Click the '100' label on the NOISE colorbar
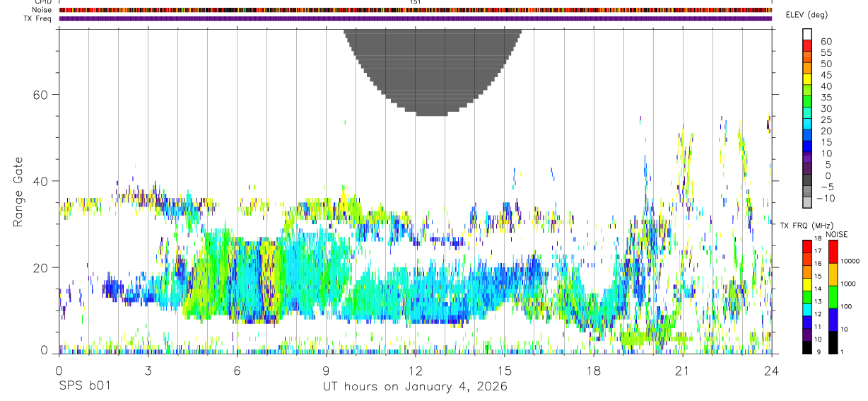Screen dimensions: 868x401 coord(848,306)
